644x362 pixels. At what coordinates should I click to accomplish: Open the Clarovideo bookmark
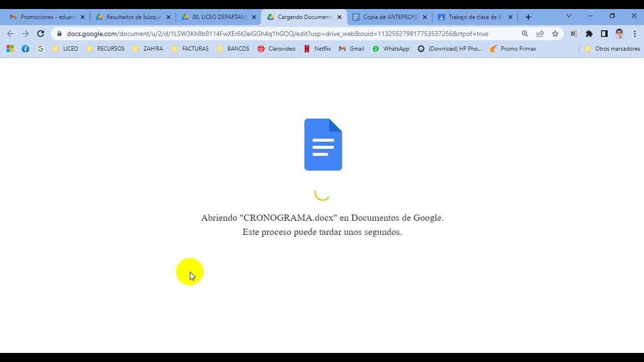(x=276, y=49)
